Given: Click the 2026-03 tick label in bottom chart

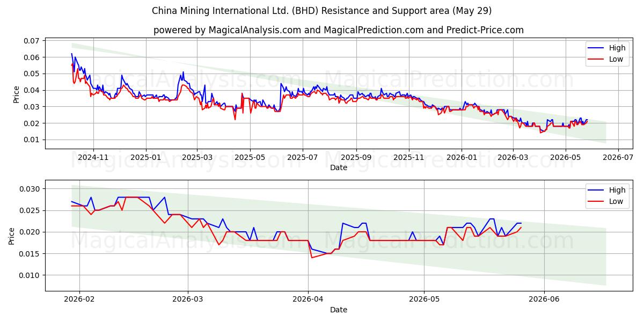Looking at the screenshot, I should coord(188,300).
